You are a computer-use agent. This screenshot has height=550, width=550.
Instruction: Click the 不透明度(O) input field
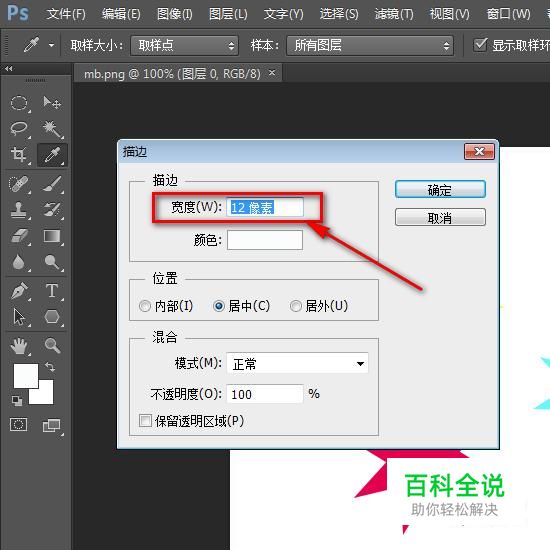point(265,394)
